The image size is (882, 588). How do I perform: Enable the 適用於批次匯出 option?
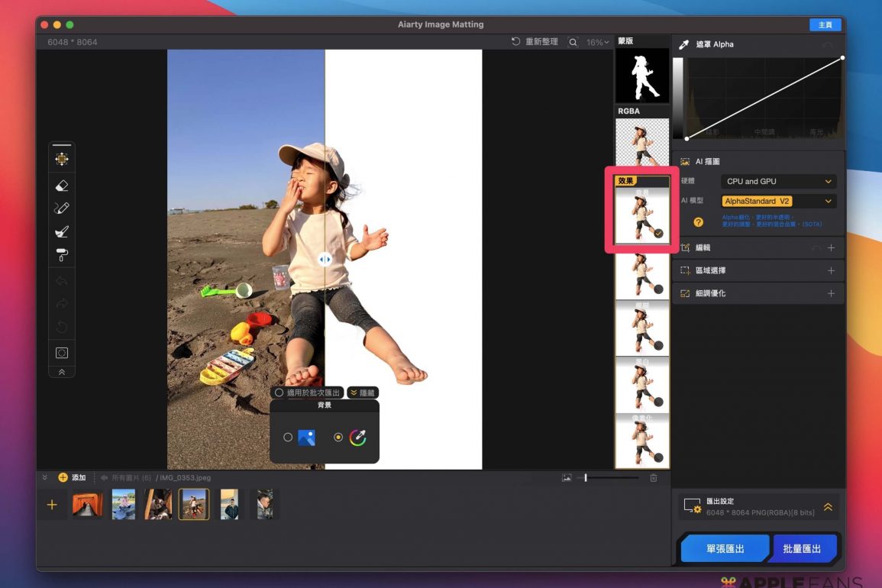pyautogui.click(x=279, y=393)
